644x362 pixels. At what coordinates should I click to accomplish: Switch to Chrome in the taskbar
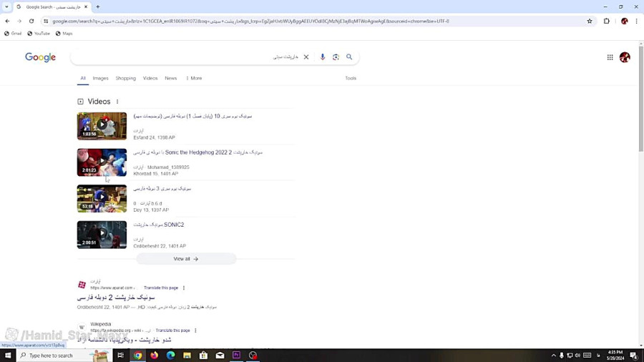click(x=137, y=356)
